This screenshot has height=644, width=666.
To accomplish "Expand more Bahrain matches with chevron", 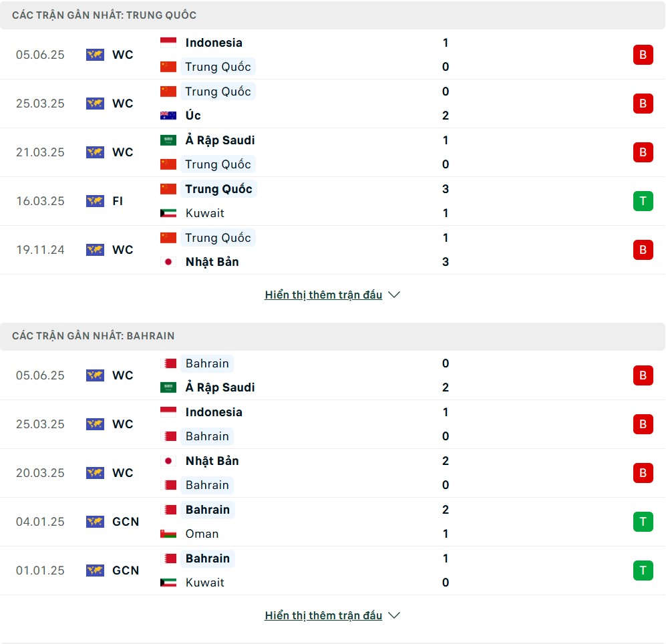I will [394, 615].
